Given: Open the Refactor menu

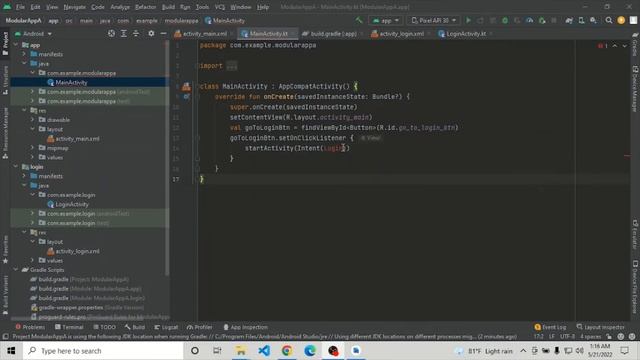Looking at the screenshot, I should tap(145, 7).
